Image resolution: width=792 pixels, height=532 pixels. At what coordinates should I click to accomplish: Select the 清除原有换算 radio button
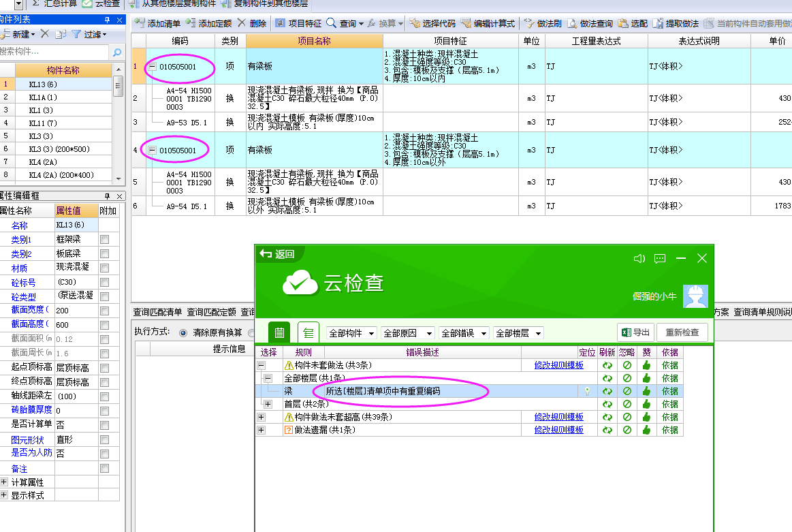(183, 332)
